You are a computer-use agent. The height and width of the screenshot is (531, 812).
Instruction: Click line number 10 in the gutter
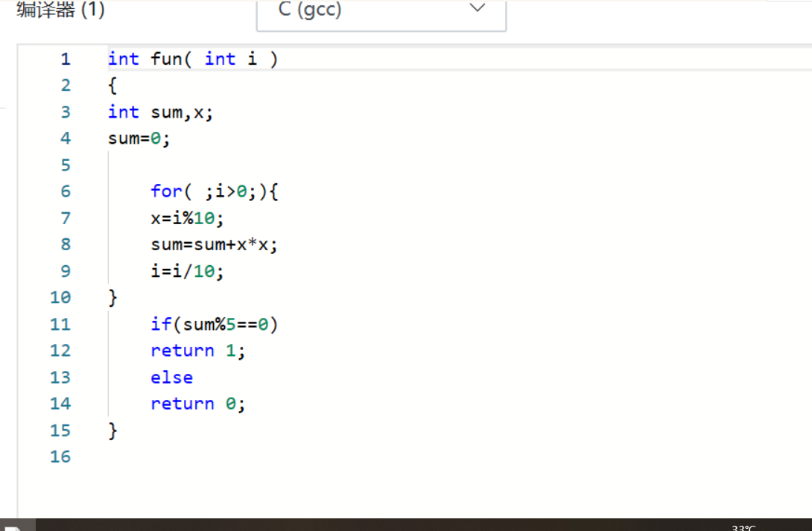click(x=60, y=298)
